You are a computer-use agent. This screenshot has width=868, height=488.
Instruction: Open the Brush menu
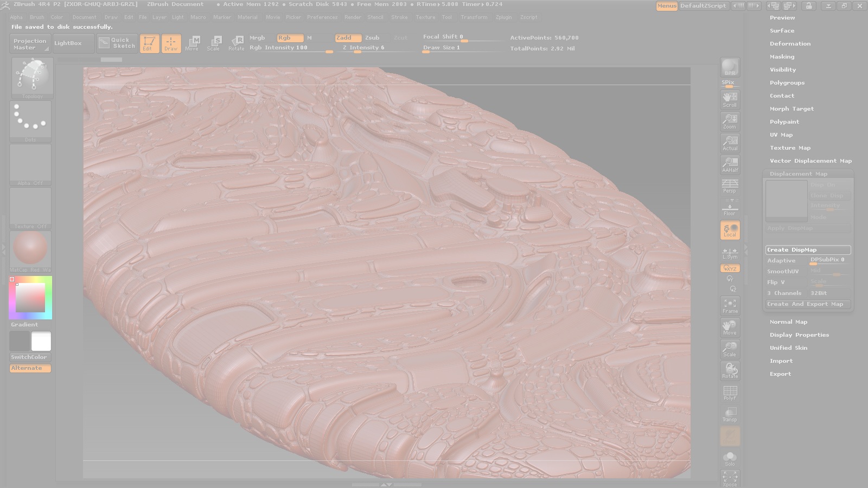37,17
